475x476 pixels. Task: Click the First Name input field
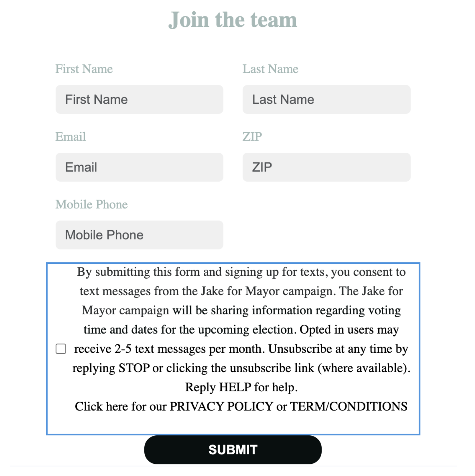click(x=139, y=100)
